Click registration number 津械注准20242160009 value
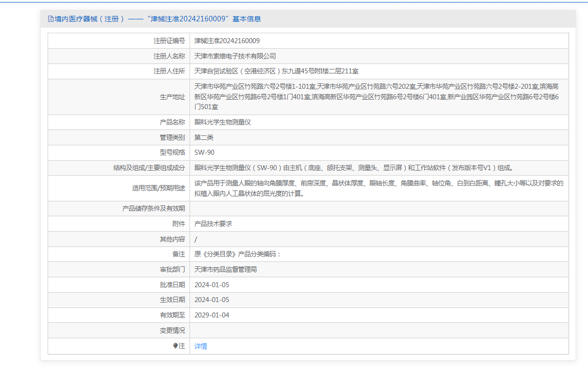This screenshot has width=588, height=371. (x=227, y=41)
